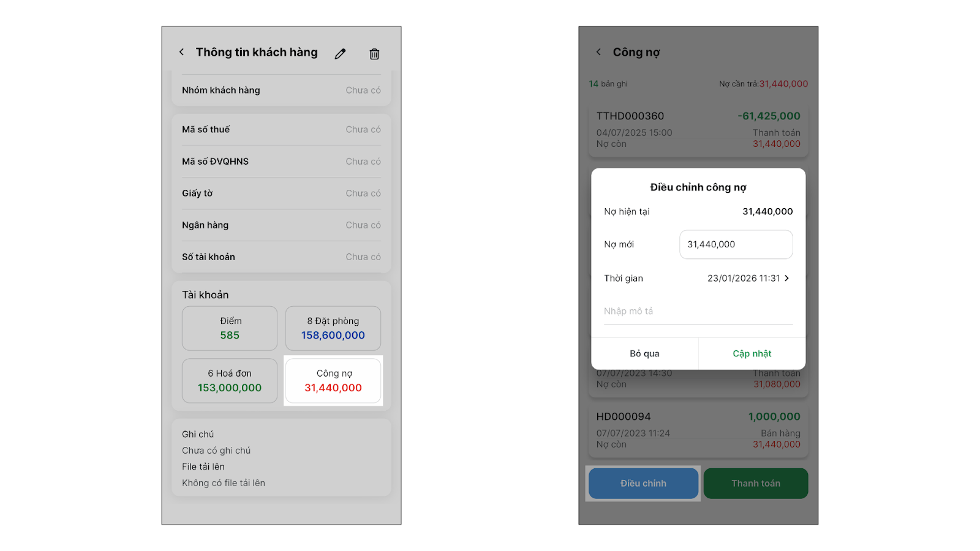Open the Thời gian date picker chevron
This screenshot has height=551, width=980.
tap(786, 278)
